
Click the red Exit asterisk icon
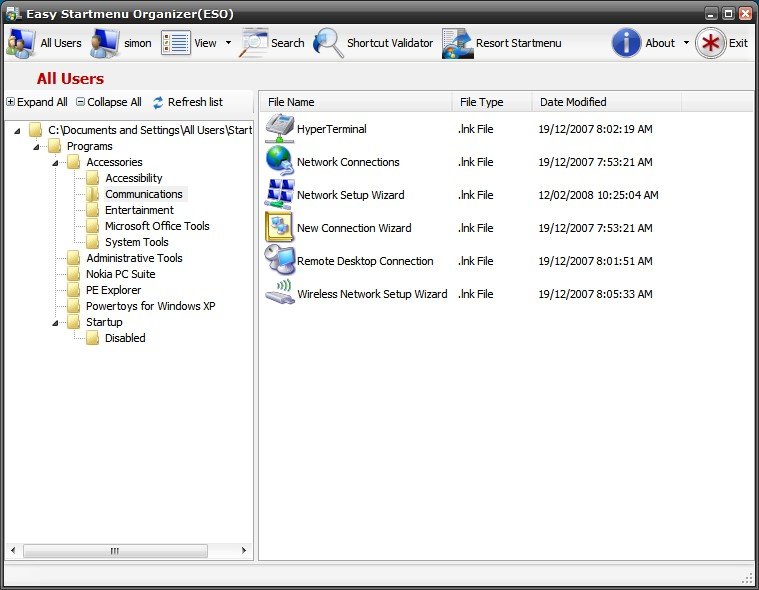tap(710, 43)
